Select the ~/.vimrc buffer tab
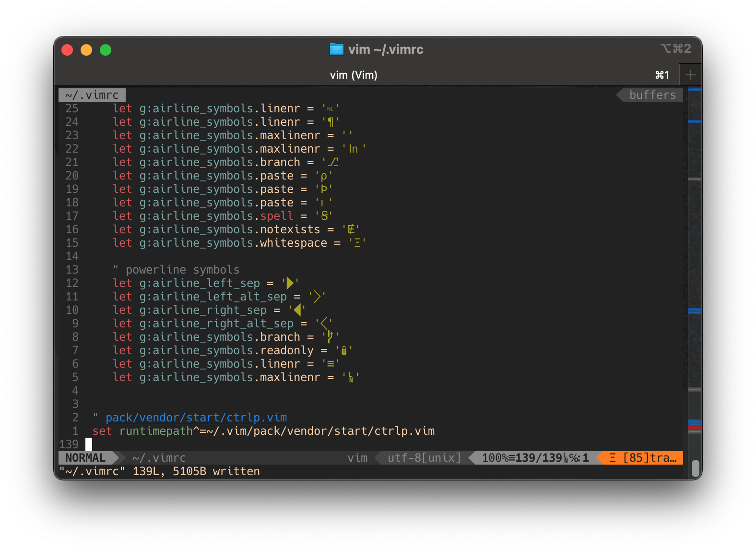756x551 pixels. tap(92, 95)
